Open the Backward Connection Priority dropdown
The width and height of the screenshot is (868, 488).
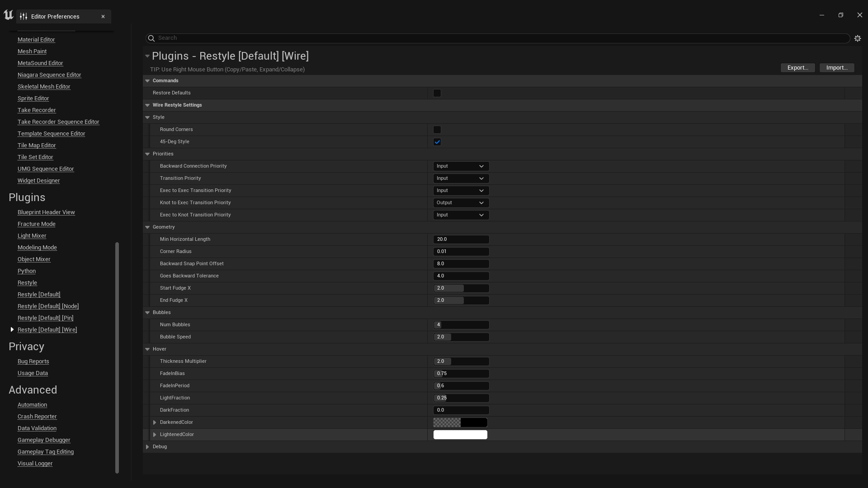tap(461, 166)
